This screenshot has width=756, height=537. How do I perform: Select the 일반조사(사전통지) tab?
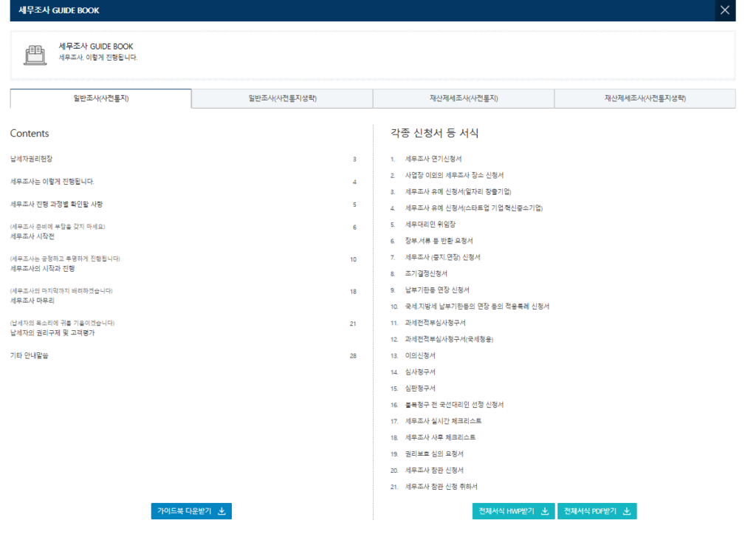point(101,98)
